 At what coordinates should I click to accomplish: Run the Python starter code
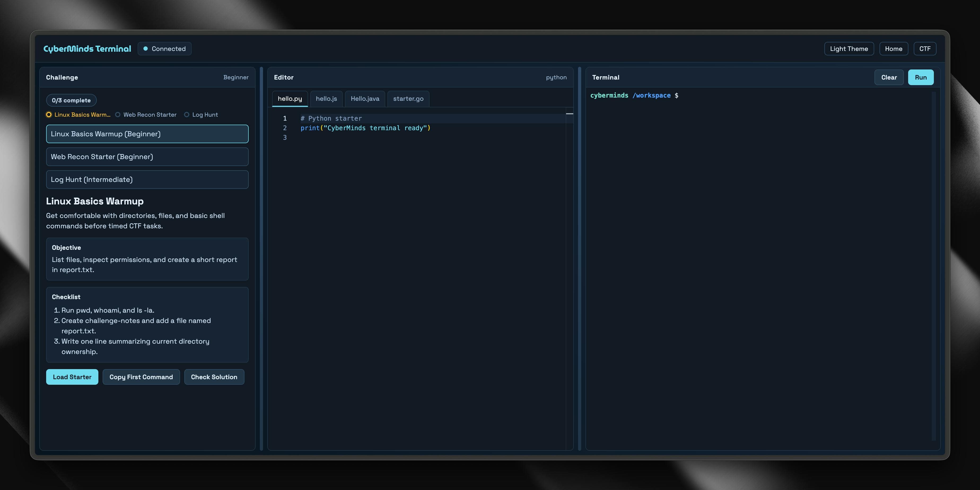tap(921, 77)
